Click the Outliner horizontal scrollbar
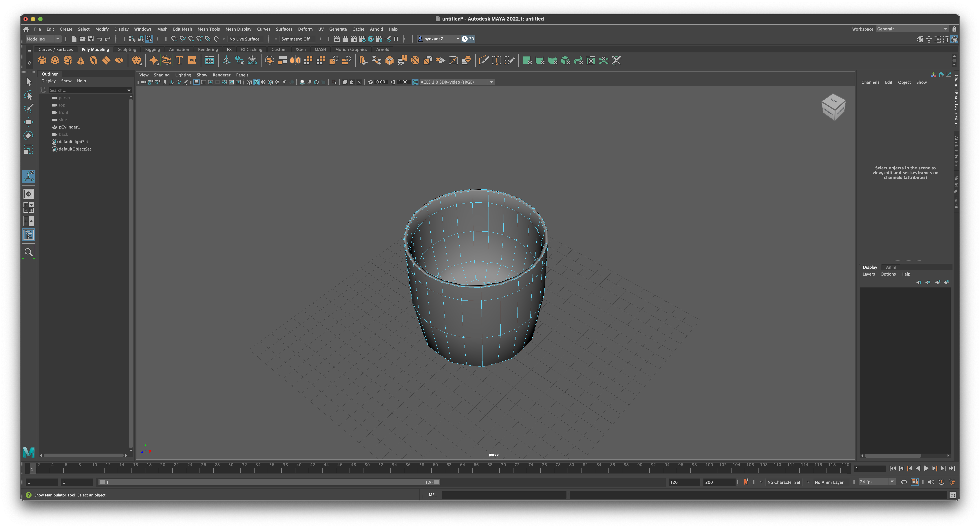Viewport: 980px width, 528px height. 84,455
